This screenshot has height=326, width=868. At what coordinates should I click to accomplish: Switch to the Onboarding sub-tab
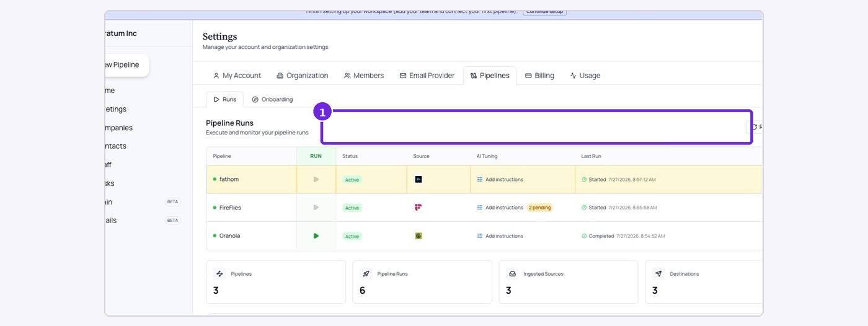(x=272, y=99)
